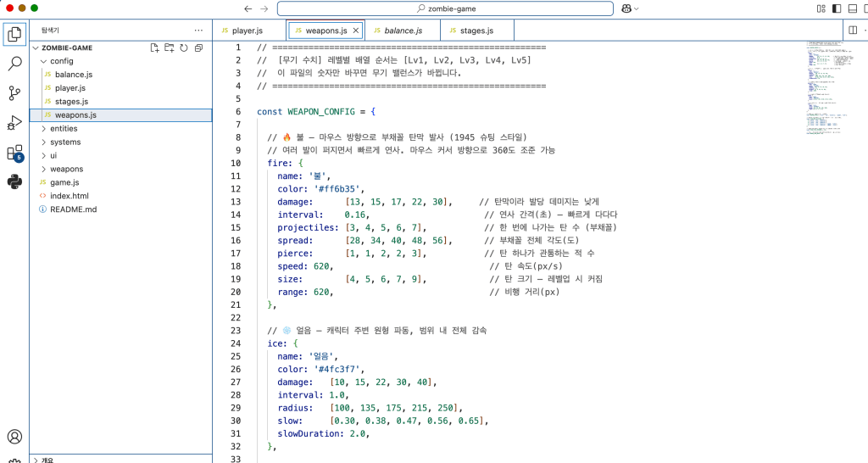Image resolution: width=868 pixels, height=463 pixels.
Task: Go back using the navigation arrow
Action: (x=248, y=8)
